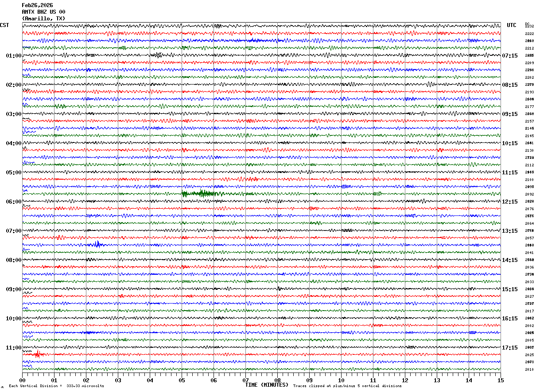Click the DC offset value 2157
536x392 pixels.
[529, 121]
